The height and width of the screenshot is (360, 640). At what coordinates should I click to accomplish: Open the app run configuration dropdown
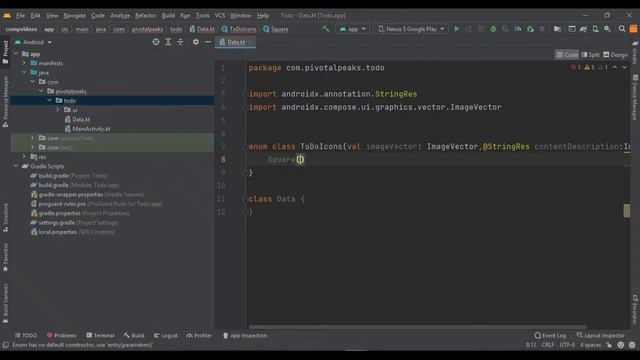[x=353, y=29]
